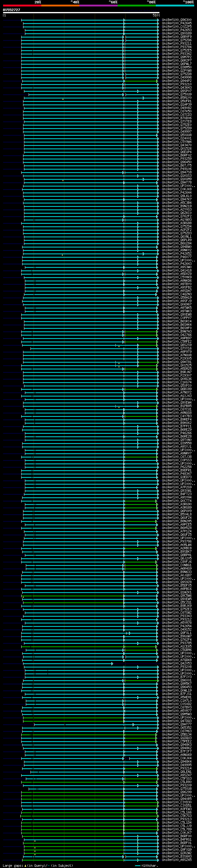Viewport: 197px width, 868px height.
Task: Select subject UniRef100_P49106
Action: point(176,169)
